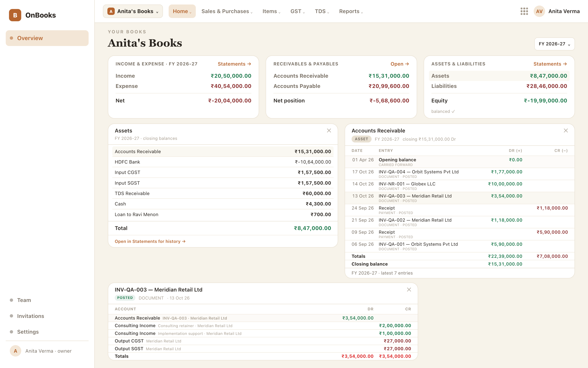Image resolution: width=588 pixels, height=368 pixels.
Task: Click Open in Statements for history link
Action: [150, 241]
